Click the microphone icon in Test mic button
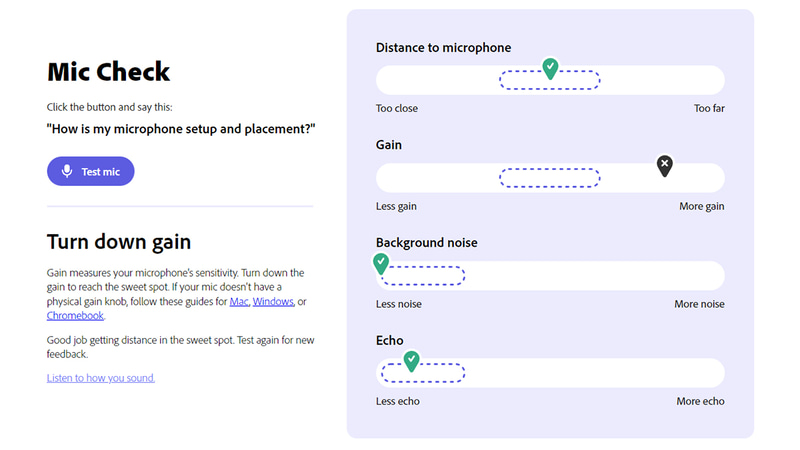The height and width of the screenshot is (450, 800). [67, 171]
